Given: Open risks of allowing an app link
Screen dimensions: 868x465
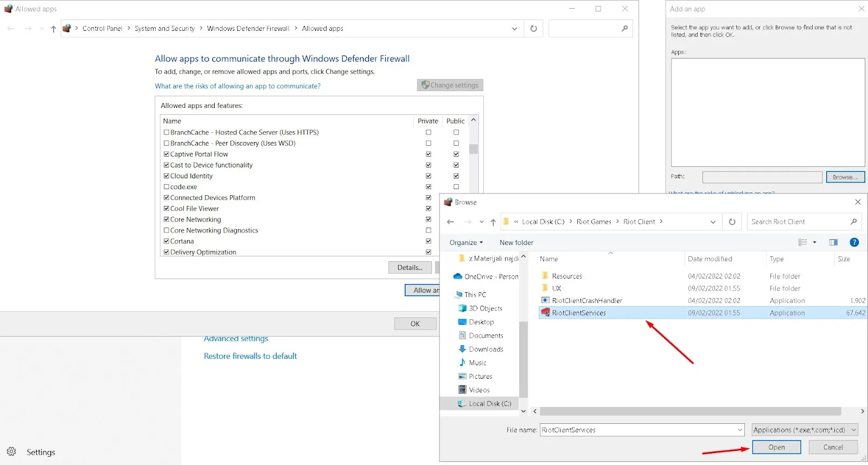Looking at the screenshot, I should click(x=238, y=86).
